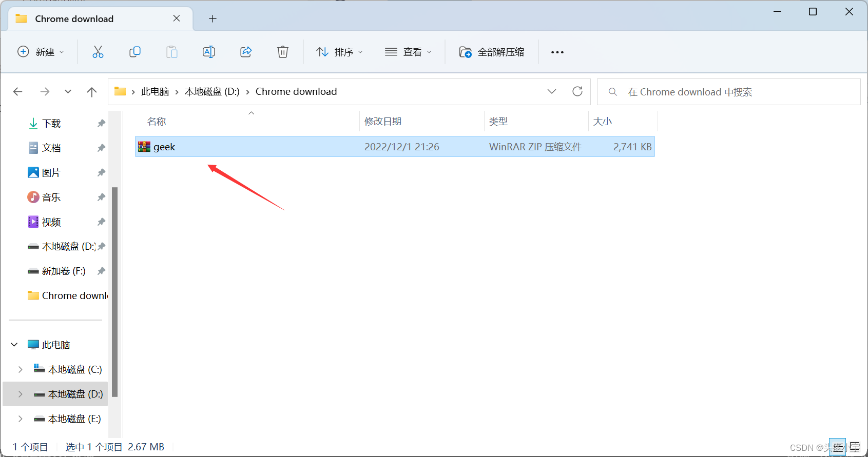Click 全部解压缩 (Extract all) button
The width and height of the screenshot is (868, 457).
[492, 52]
